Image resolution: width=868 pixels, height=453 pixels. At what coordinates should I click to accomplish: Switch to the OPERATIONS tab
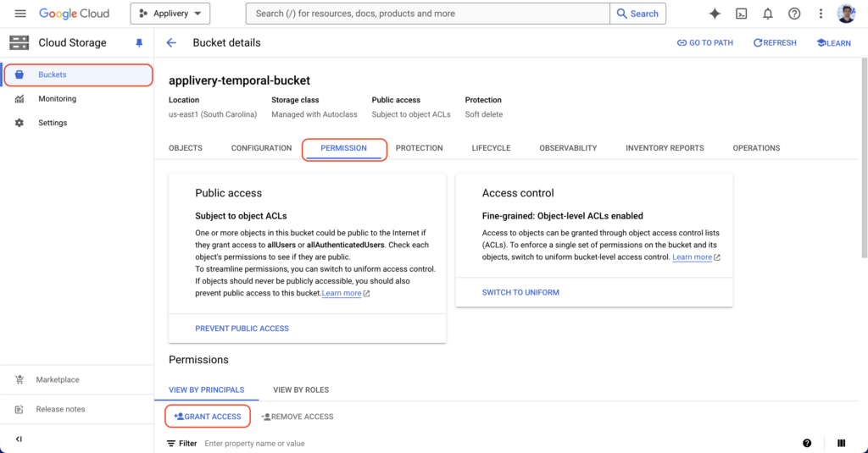(756, 148)
